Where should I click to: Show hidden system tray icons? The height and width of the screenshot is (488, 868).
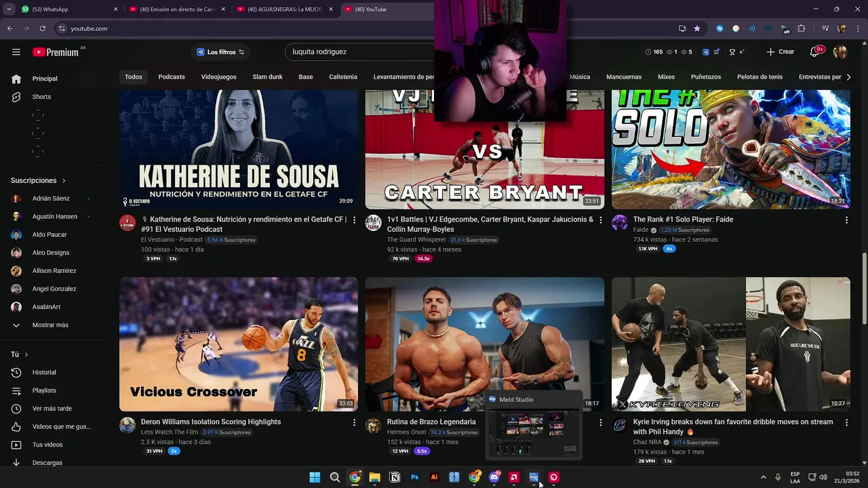click(x=763, y=477)
